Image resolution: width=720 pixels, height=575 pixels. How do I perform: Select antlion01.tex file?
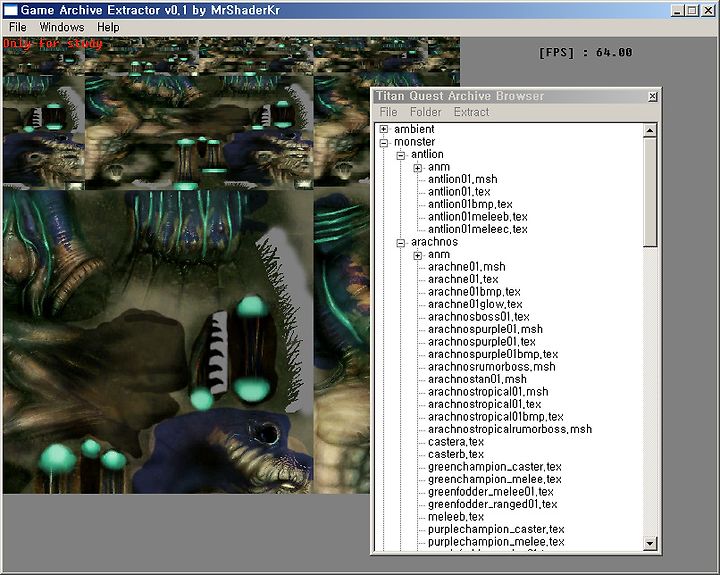459,192
